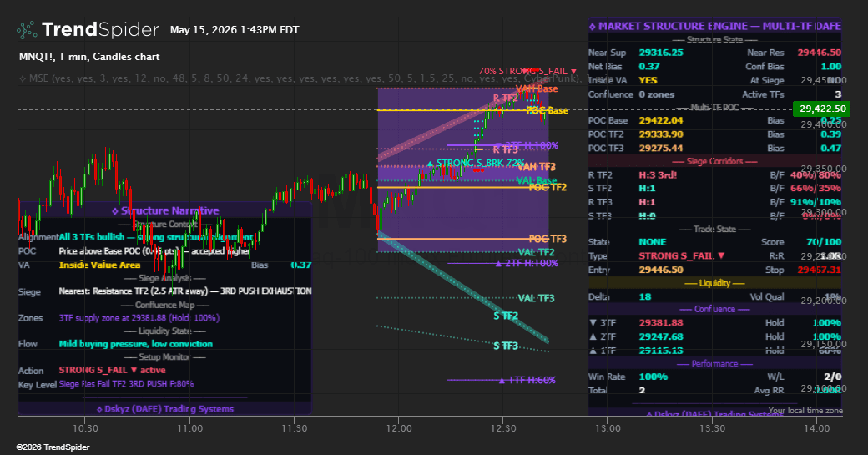Image resolution: width=868 pixels, height=455 pixels.
Task: Click the VAL TF2 level label
Action: [x=537, y=252]
